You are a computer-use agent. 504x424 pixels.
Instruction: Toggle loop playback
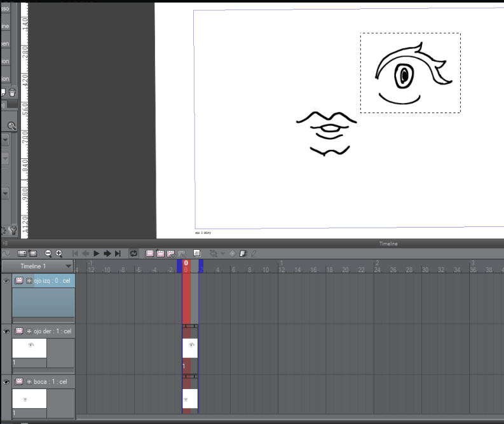point(133,254)
